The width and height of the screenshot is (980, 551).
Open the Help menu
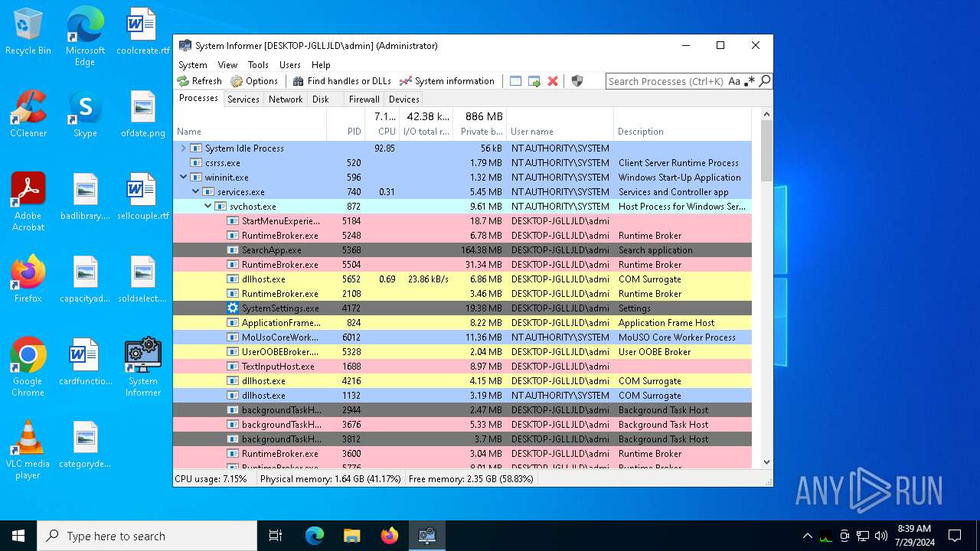321,65
